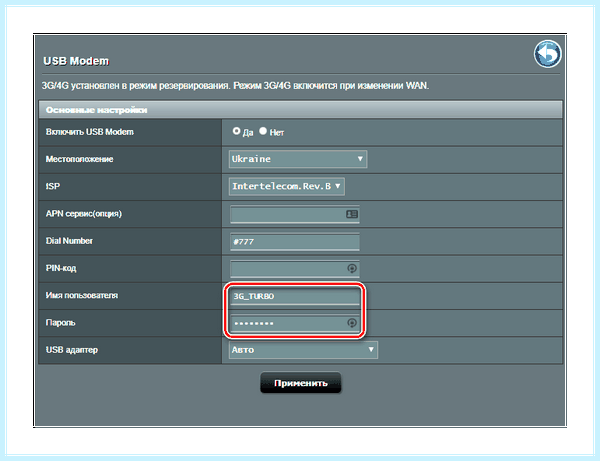Click the Применить button
600x461 pixels.
pyautogui.click(x=300, y=383)
